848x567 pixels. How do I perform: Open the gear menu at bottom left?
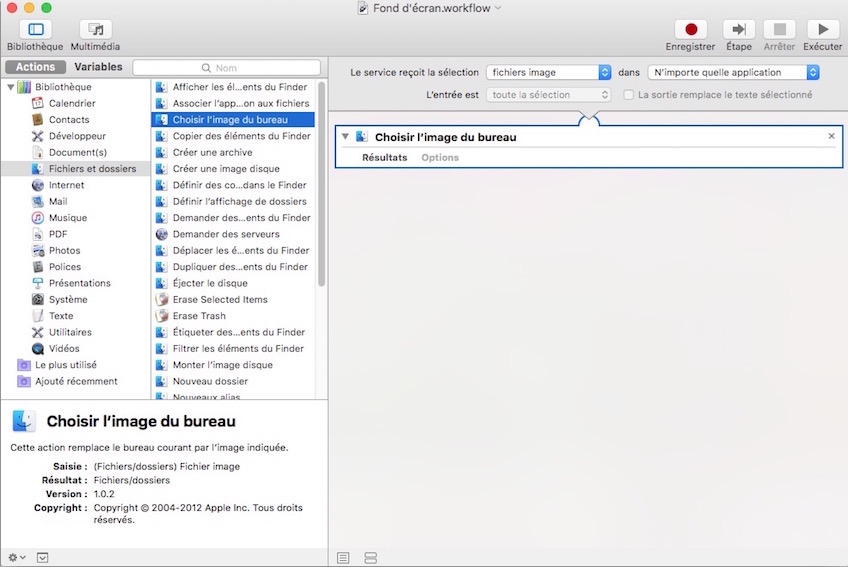click(17, 557)
